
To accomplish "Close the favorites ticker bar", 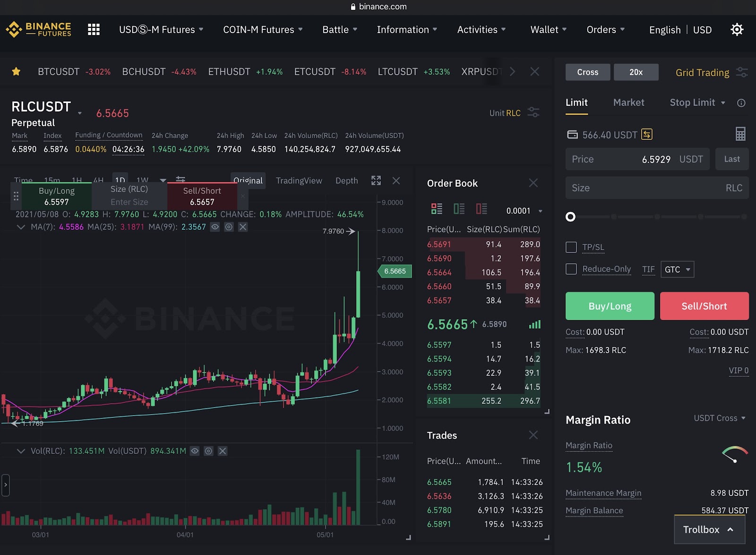I will tap(535, 71).
